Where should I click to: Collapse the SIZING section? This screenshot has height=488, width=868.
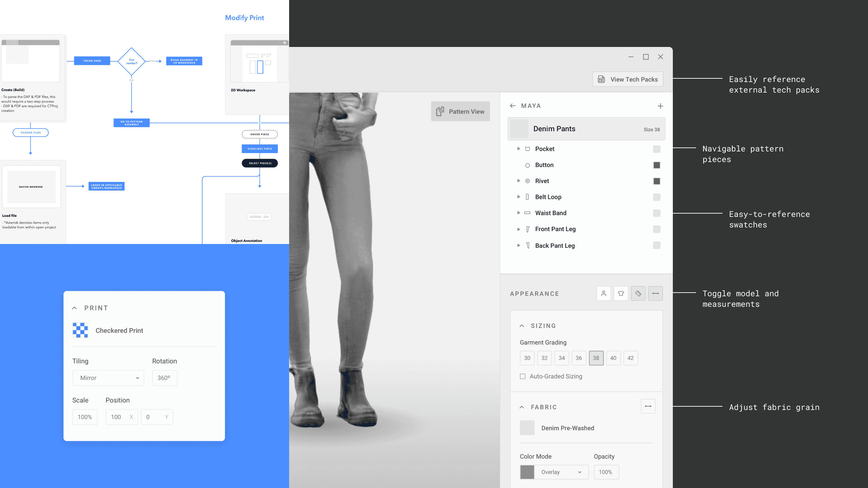522,326
